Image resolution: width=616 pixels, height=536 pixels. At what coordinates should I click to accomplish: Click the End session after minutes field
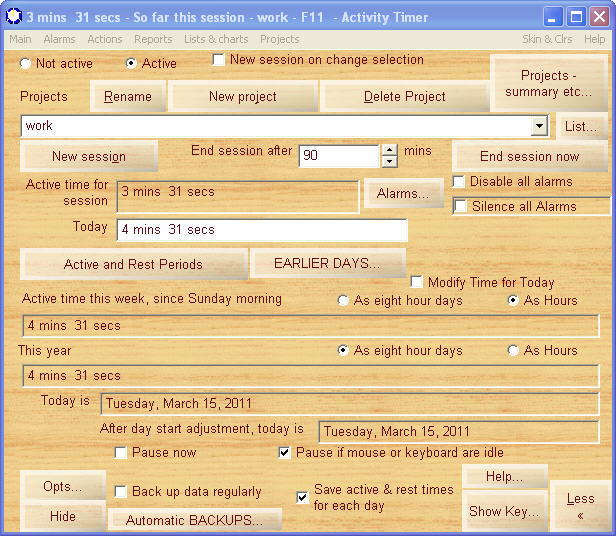339,156
